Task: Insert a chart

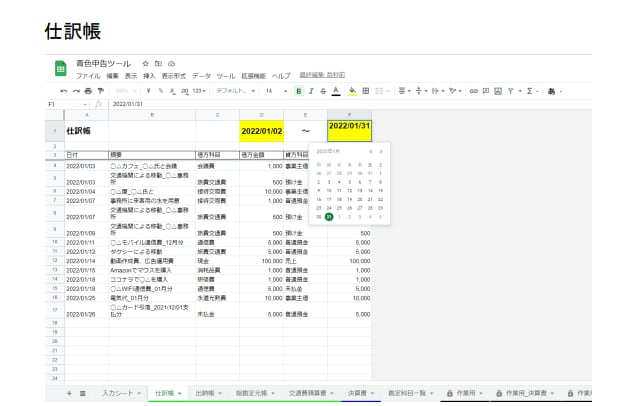Action: click(x=498, y=91)
